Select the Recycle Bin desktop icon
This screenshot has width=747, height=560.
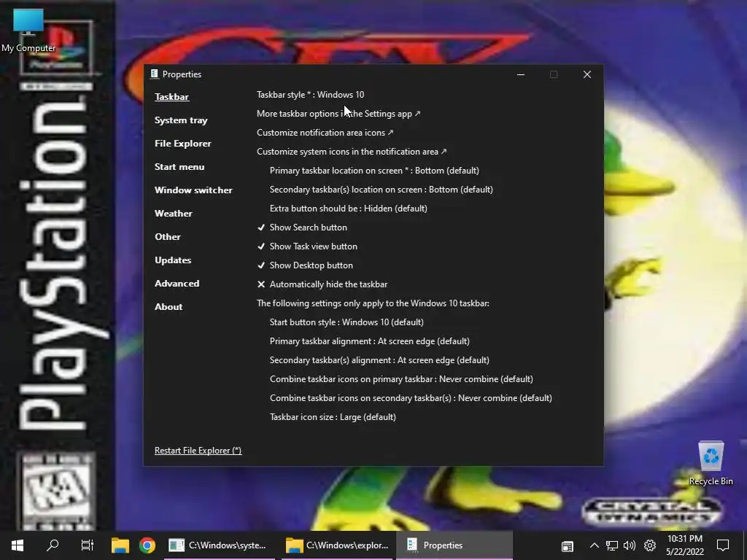point(711,463)
